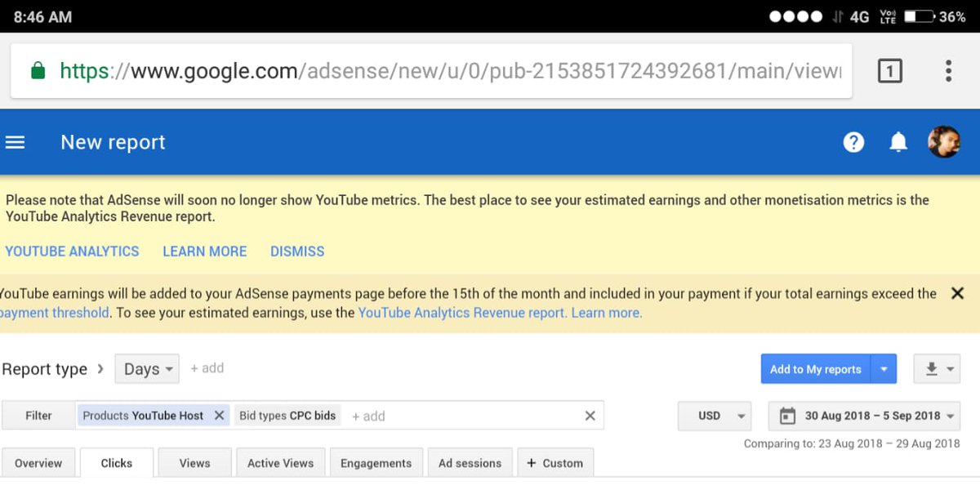
Task: Open the notifications bell
Action: [x=898, y=142]
